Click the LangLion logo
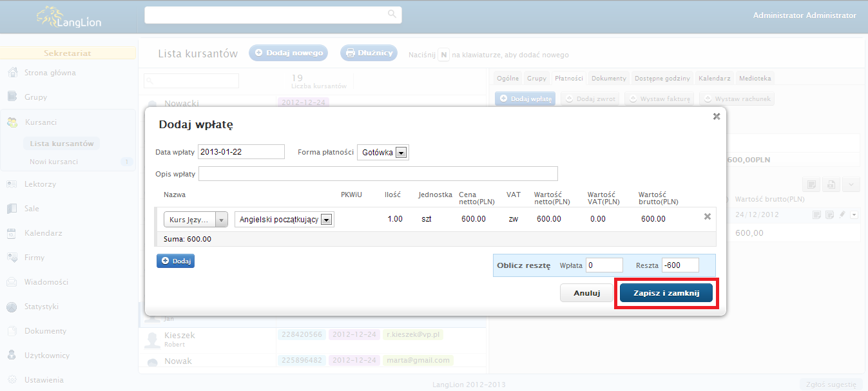This screenshot has height=391, width=868. tap(69, 17)
